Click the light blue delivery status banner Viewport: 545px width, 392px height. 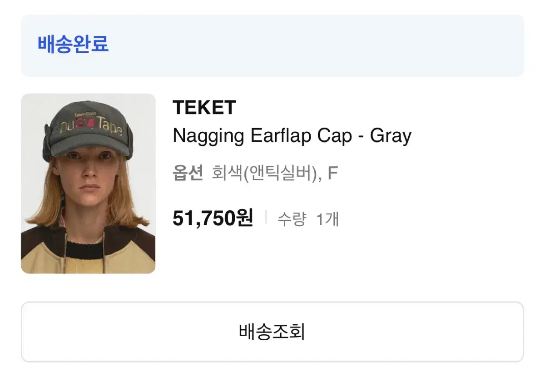[272, 45]
